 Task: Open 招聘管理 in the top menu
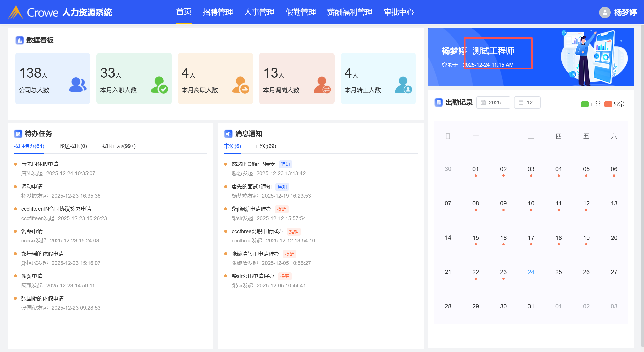tap(218, 12)
